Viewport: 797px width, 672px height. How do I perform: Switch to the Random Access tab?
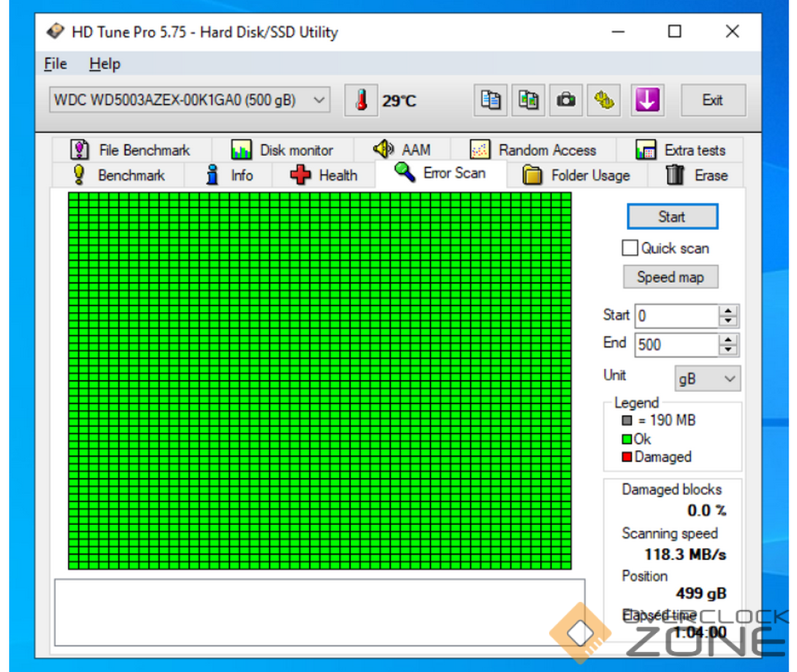click(x=533, y=150)
